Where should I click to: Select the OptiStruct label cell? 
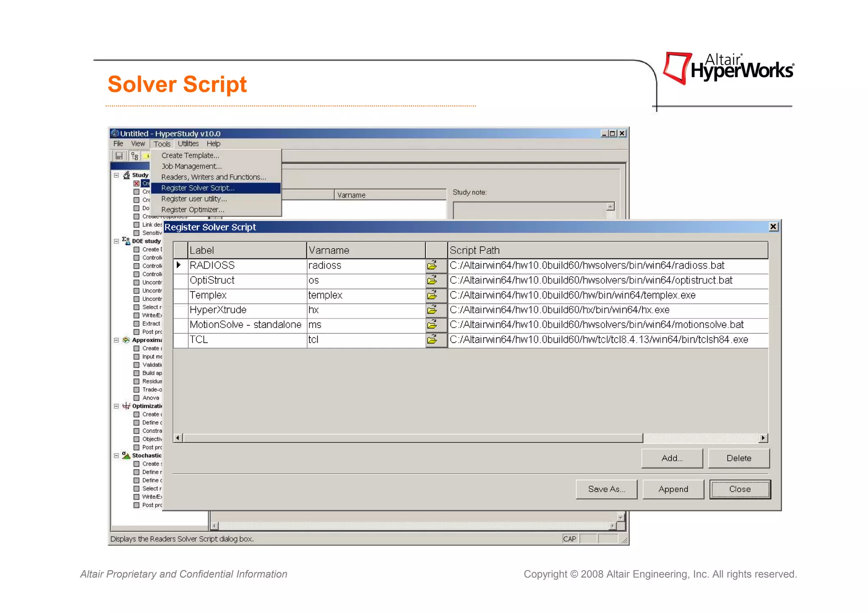click(247, 280)
